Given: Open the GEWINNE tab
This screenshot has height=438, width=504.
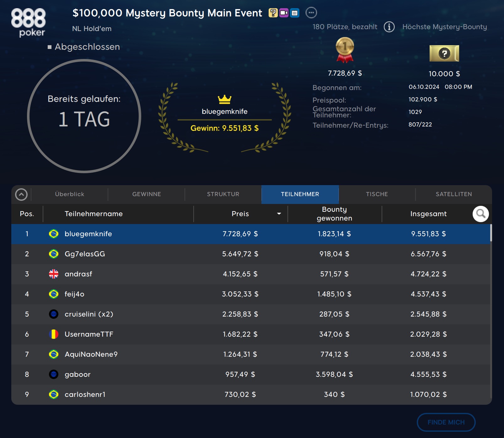Looking at the screenshot, I should click(x=147, y=194).
